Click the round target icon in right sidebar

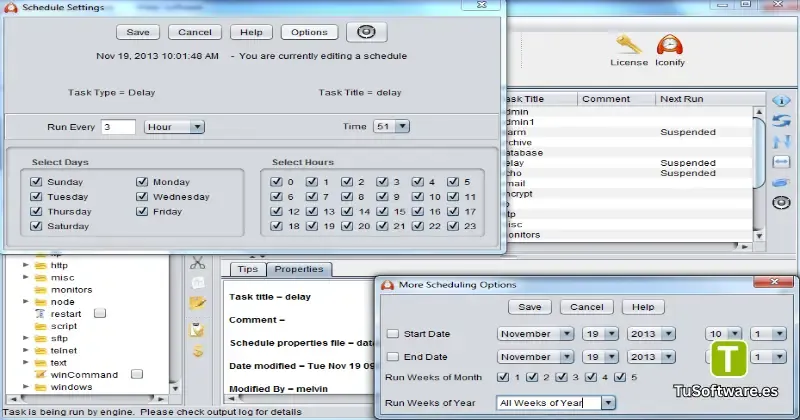tap(781, 203)
